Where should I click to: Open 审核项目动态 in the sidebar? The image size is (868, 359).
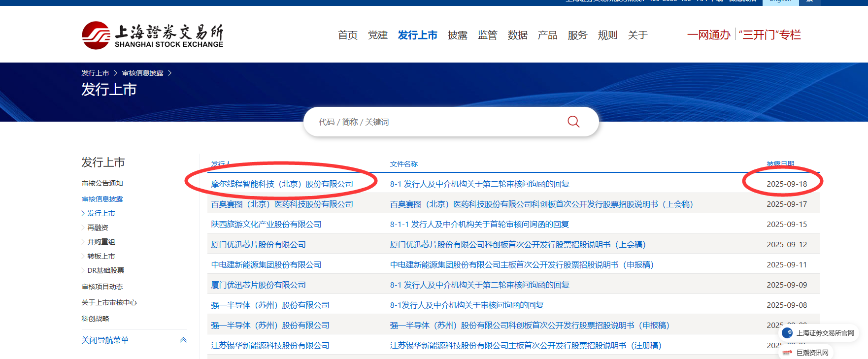pos(102,287)
